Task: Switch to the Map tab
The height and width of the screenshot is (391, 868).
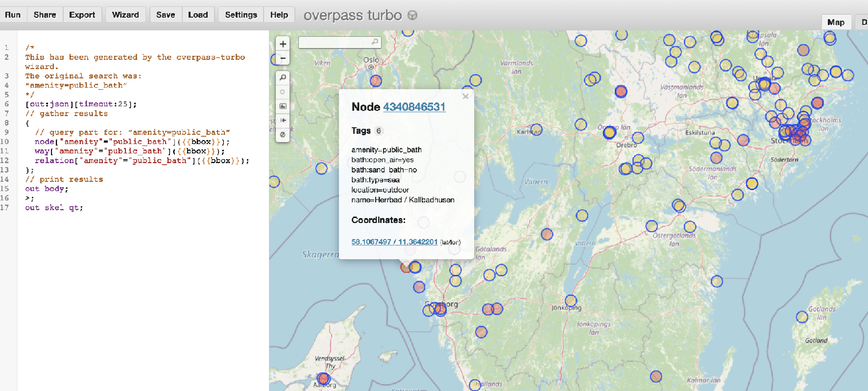Action: [836, 22]
